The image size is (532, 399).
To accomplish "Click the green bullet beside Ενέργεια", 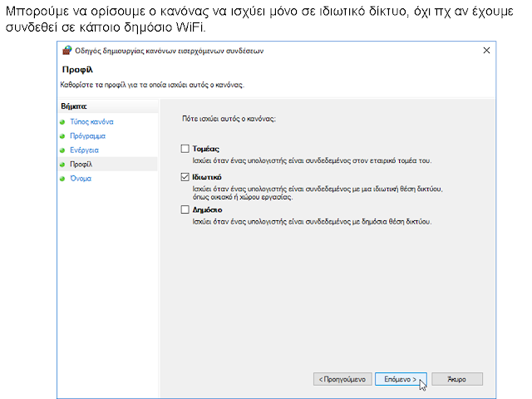I will click(x=62, y=150).
